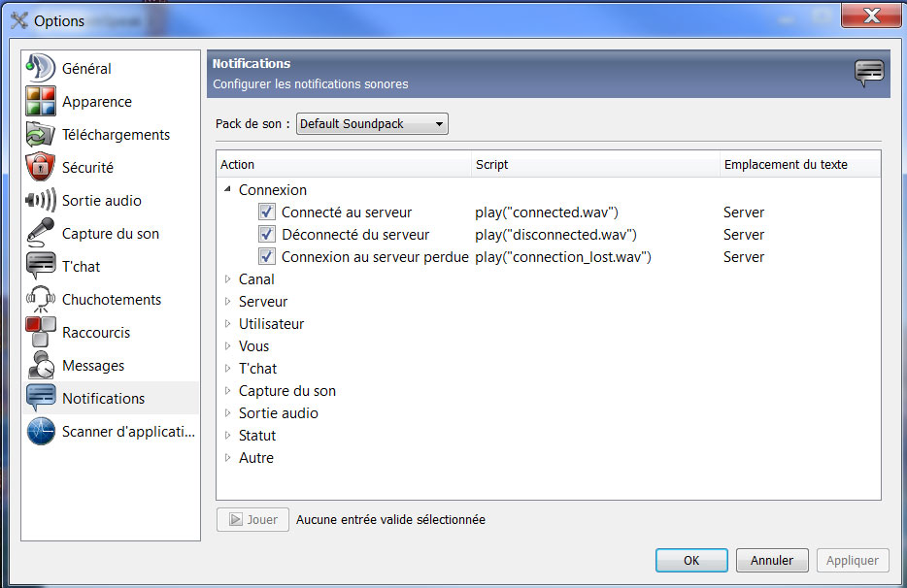Select the Apparence colored squares icon
The width and height of the screenshot is (907, 588).
click(x=41, y=101)
